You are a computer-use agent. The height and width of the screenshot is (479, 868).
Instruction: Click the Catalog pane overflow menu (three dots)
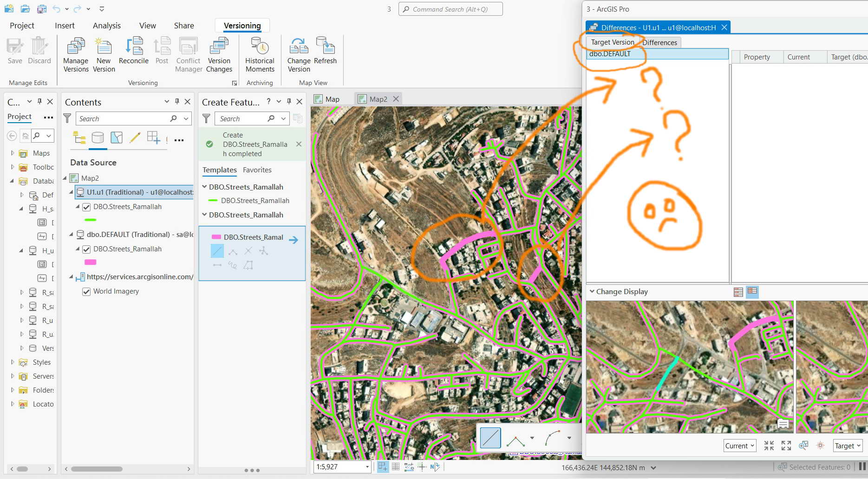click(x=48, y=117)
